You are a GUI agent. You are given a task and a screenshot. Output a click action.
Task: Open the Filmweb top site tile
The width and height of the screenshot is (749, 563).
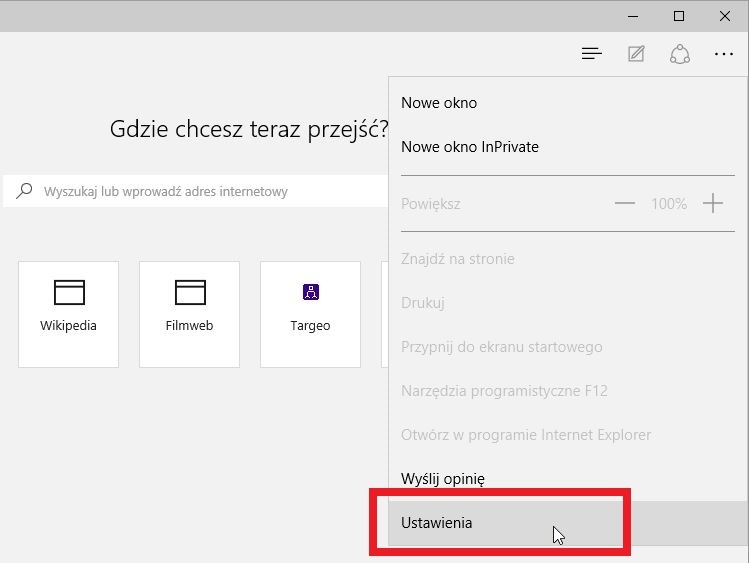[x=189, y=314]
